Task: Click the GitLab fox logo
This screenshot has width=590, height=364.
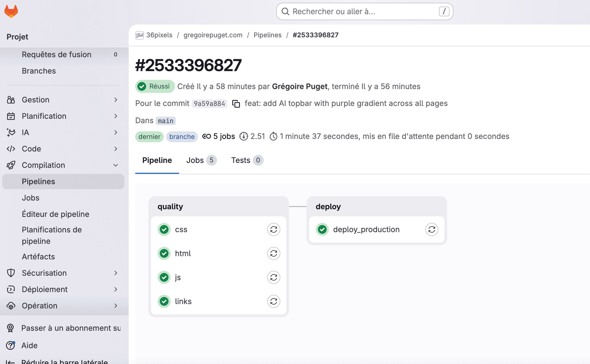Action: tap(11, 11)
